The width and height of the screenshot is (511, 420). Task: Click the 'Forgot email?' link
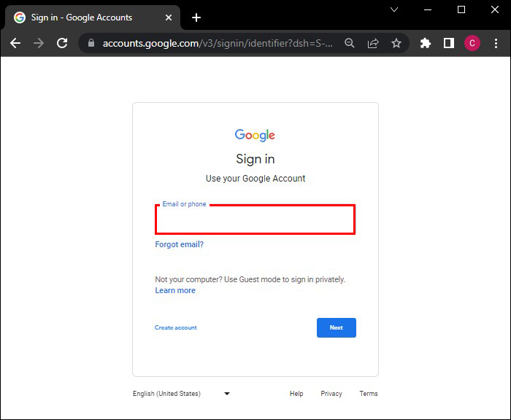tap(179, 245)
